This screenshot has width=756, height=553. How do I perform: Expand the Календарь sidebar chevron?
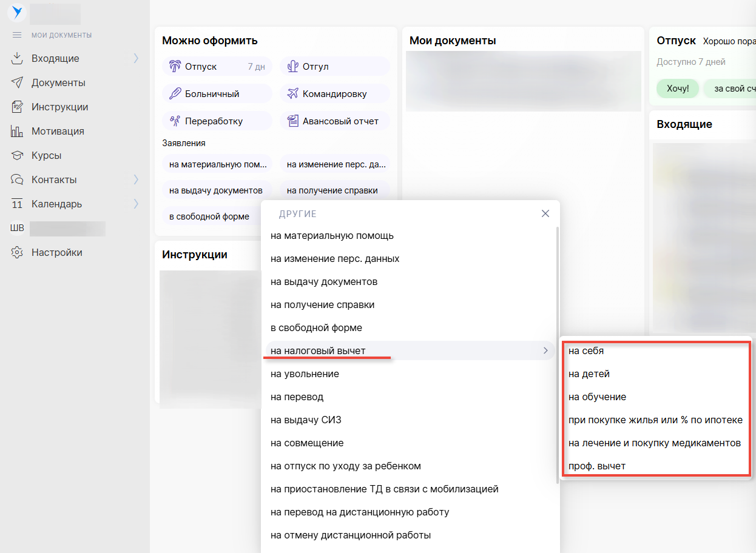pyautogui.click(x=136, y=204)
